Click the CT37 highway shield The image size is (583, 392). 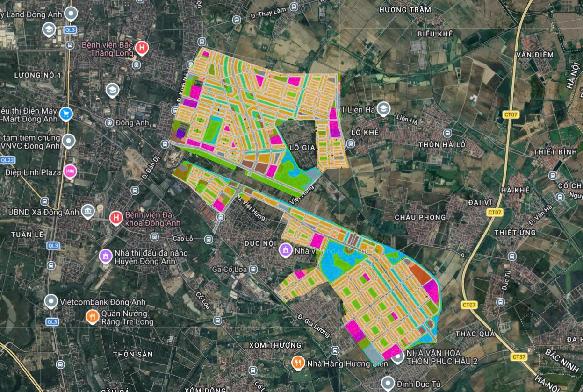pyautogui.click(x=519, y=357)
